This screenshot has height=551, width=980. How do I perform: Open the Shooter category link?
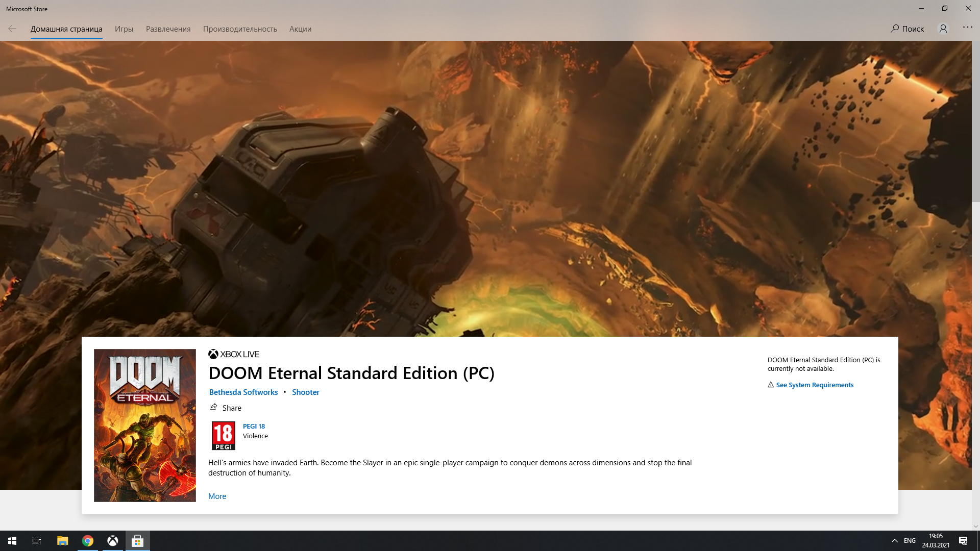point(306,392)
